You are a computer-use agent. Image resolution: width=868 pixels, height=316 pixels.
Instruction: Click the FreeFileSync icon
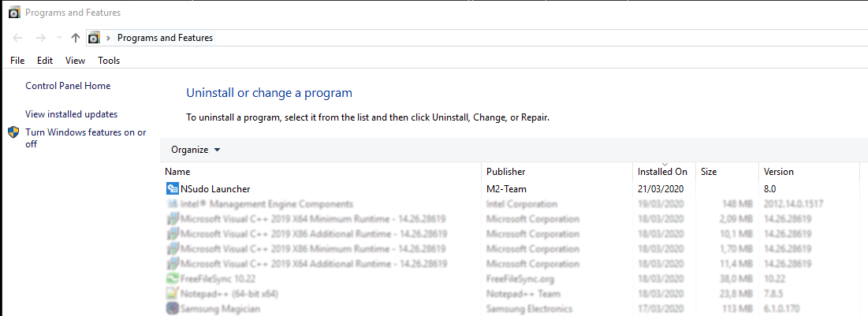tap(172, 278)
